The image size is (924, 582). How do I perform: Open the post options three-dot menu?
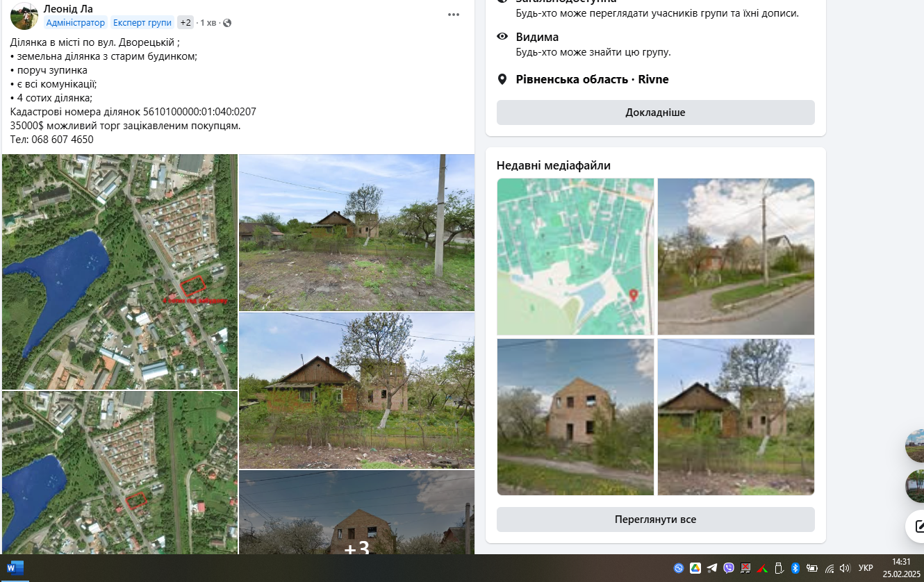pyautogui.click(x=454, y=15)
